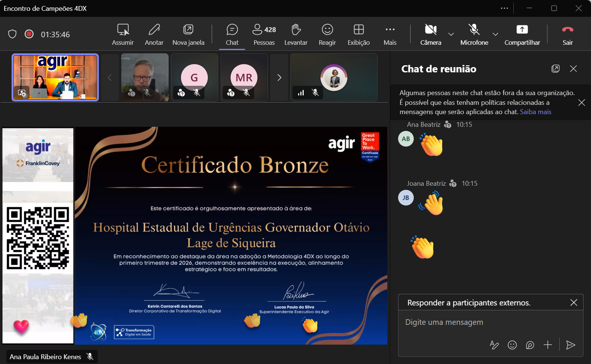Open the Exibição view options
591x364 pixels.
point(359,34)
